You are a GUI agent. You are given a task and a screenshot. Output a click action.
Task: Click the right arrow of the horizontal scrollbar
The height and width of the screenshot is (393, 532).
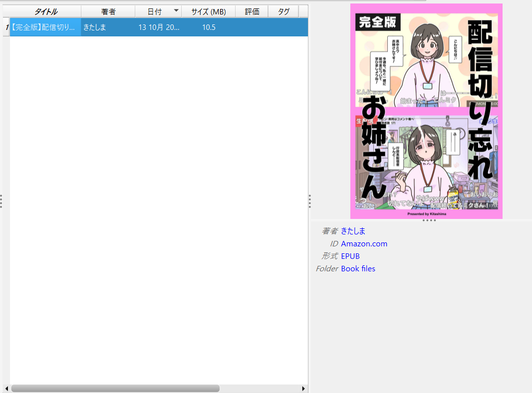303,388
